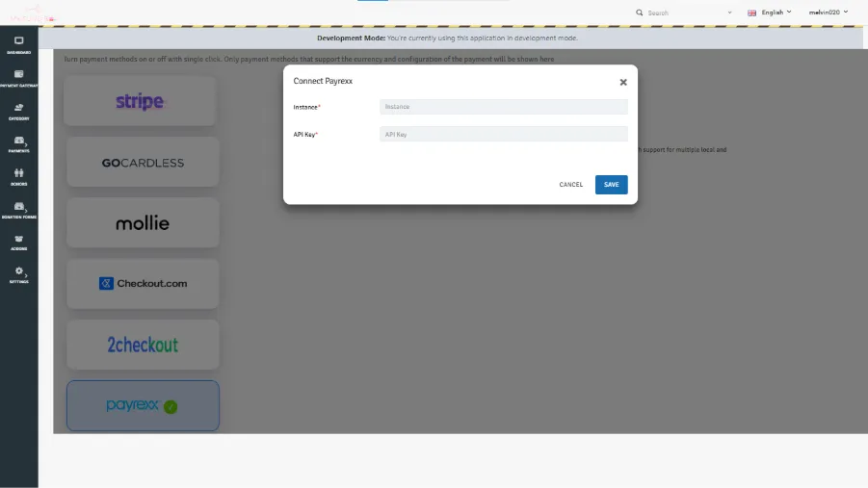Viewport: 868px width, 488px height.
Task: Open the Actions sidebar item
Action: [x=19, y=243]
